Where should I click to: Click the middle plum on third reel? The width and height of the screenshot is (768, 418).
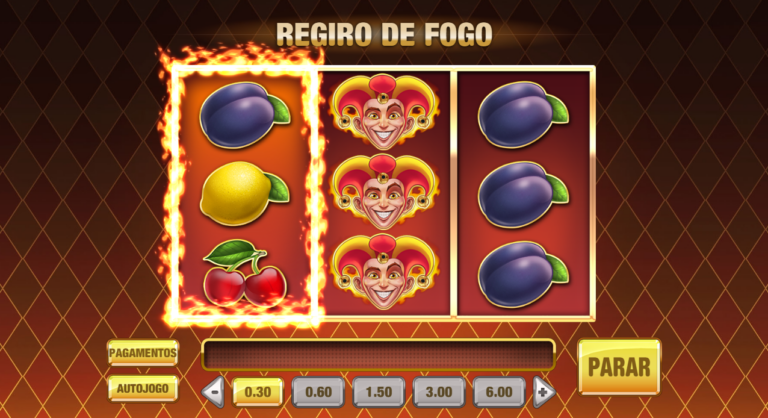tap(523, 195)
